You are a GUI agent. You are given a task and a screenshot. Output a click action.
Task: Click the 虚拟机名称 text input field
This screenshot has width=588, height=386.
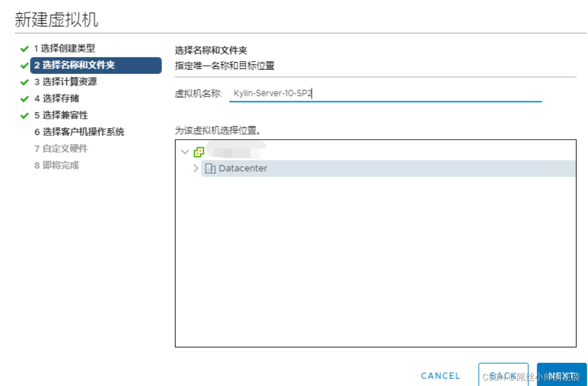[x=385, y=93]
